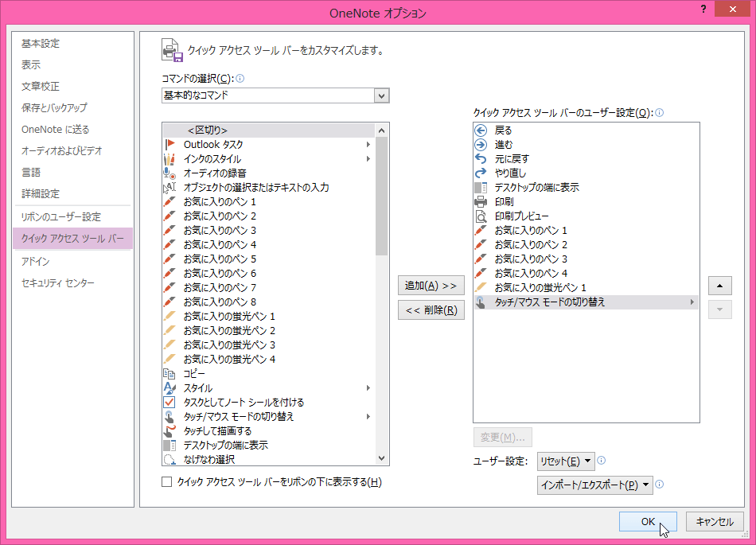
Task: Open the 言語 page
Action: (31, 172)
